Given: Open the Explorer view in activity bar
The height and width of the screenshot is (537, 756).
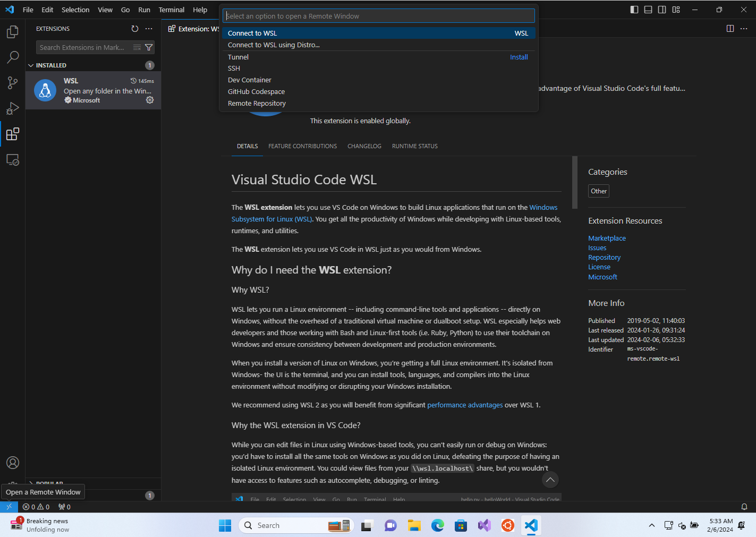Looking at the screenshot, I should click(13, 32).
